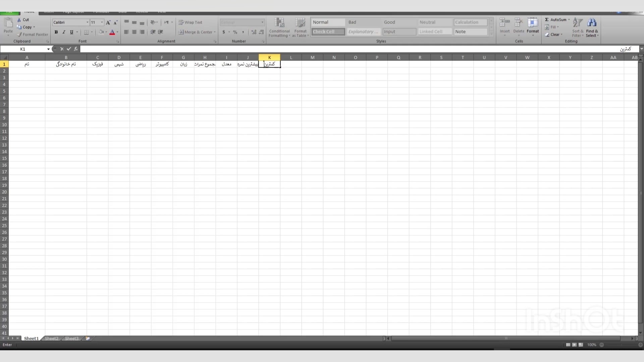The image size is (644, 362).
Task: Open the borders dropdown arrow
Action: (x=92, y=32)
